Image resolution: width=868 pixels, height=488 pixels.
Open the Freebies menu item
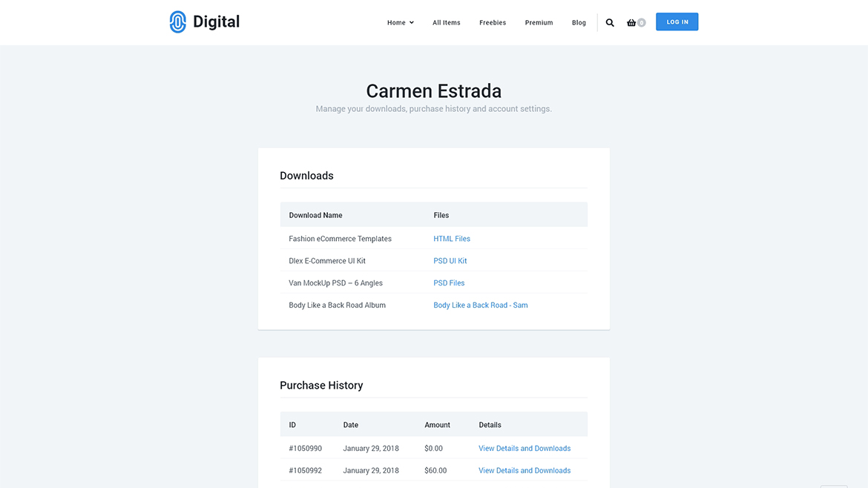493,23
